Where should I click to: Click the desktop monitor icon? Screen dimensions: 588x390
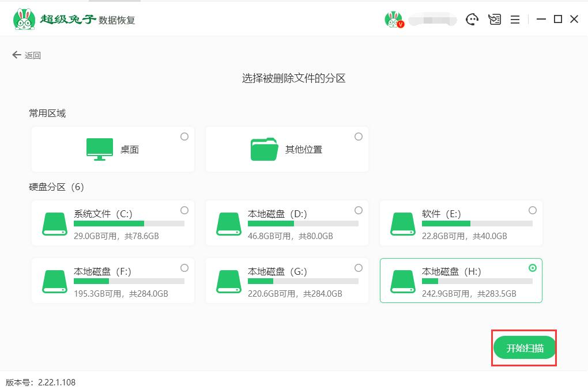point(100,149)
